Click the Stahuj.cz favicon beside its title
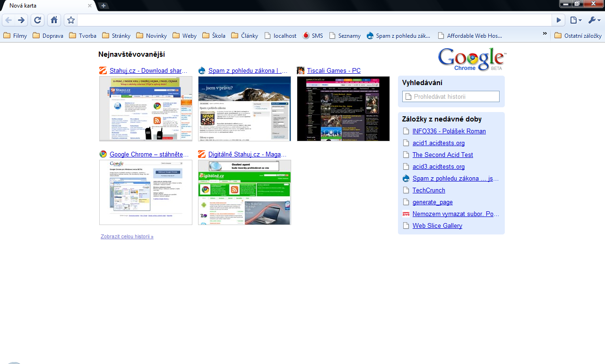This screenshot has height=364, width=605. 103,71
